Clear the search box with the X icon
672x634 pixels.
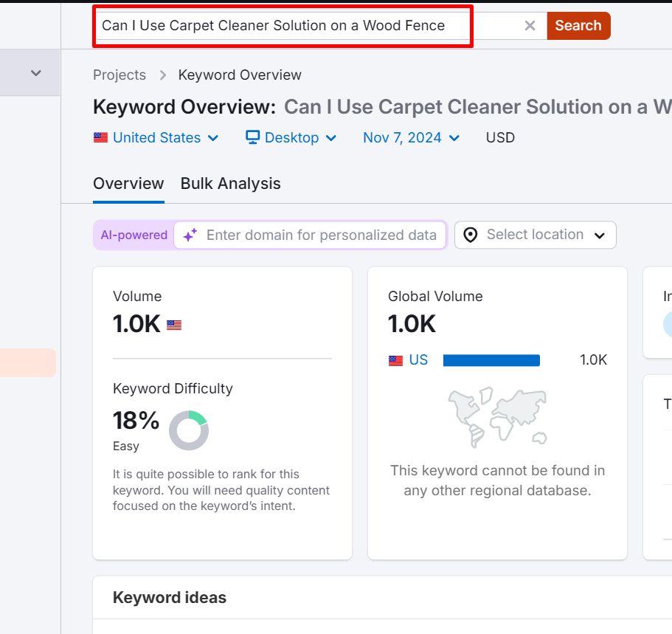[x=530, y=26]
